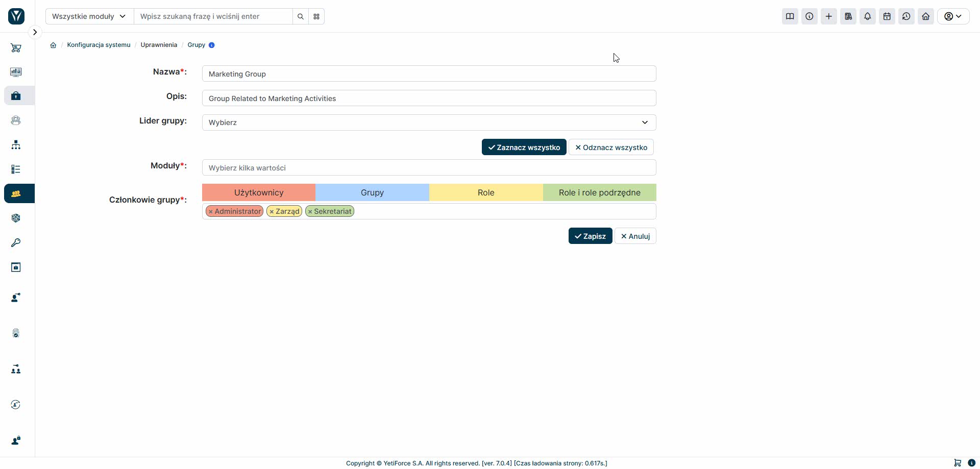This screenshot has height=469, width=980.
Task: Open the shopping cart sidebar icon
Action: coord(16,48)
